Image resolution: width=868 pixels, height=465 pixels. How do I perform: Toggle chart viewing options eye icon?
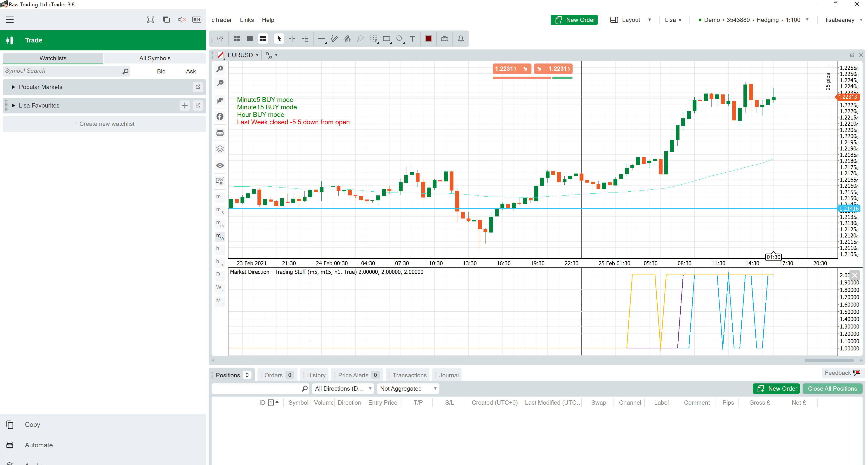[220, 165]
